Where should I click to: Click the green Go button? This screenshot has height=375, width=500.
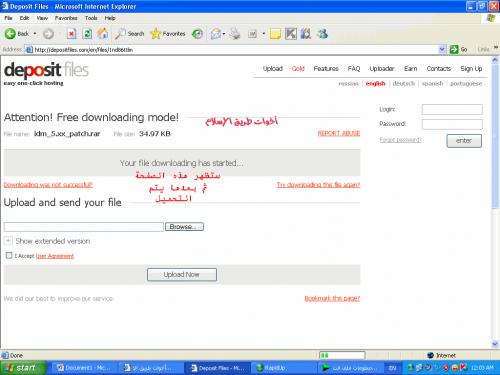pyautogui.click(x=458, y=50)
